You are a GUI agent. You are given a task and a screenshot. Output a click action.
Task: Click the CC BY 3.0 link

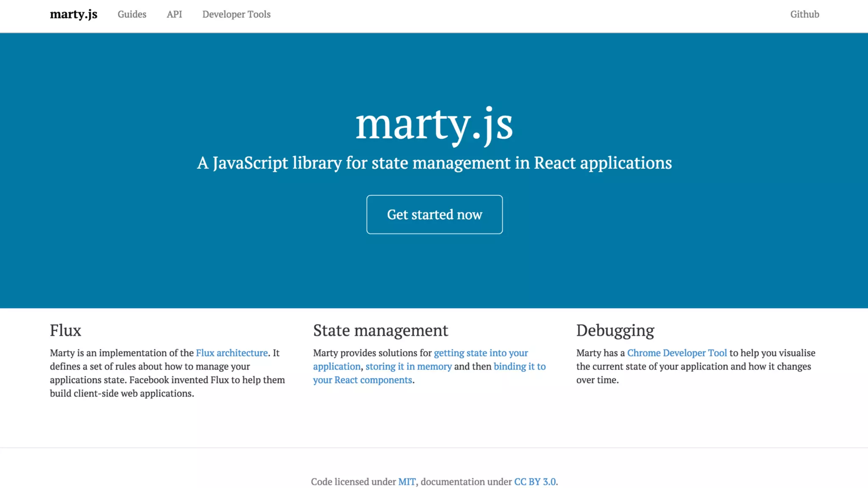coord(534,482)
